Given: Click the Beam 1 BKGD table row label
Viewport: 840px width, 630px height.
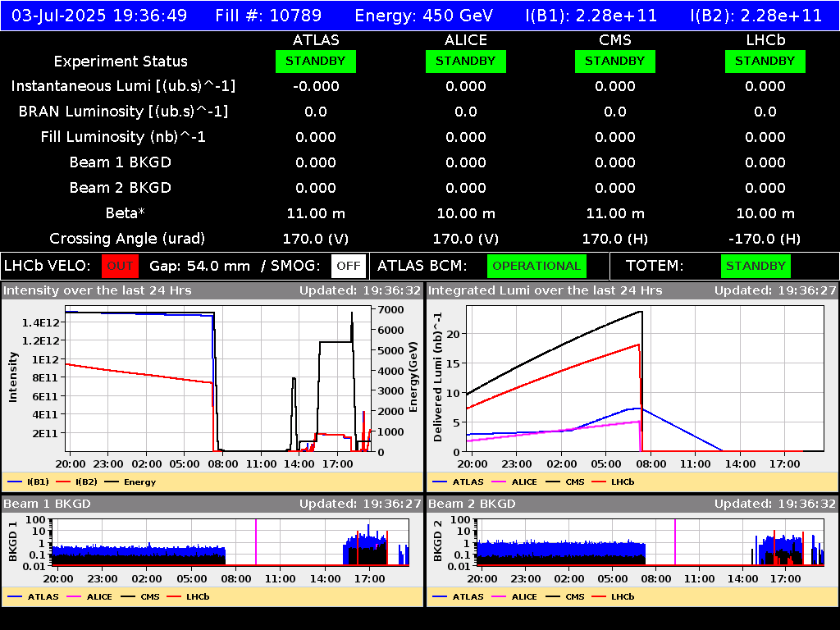Looking at the screenshot, I should coord(121,162).
